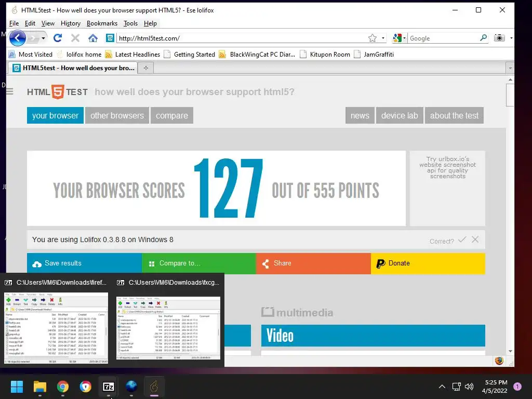Open File Explorer from the taskbar
The height and width of the screenshot is (399, 532).
coord(39,387)
